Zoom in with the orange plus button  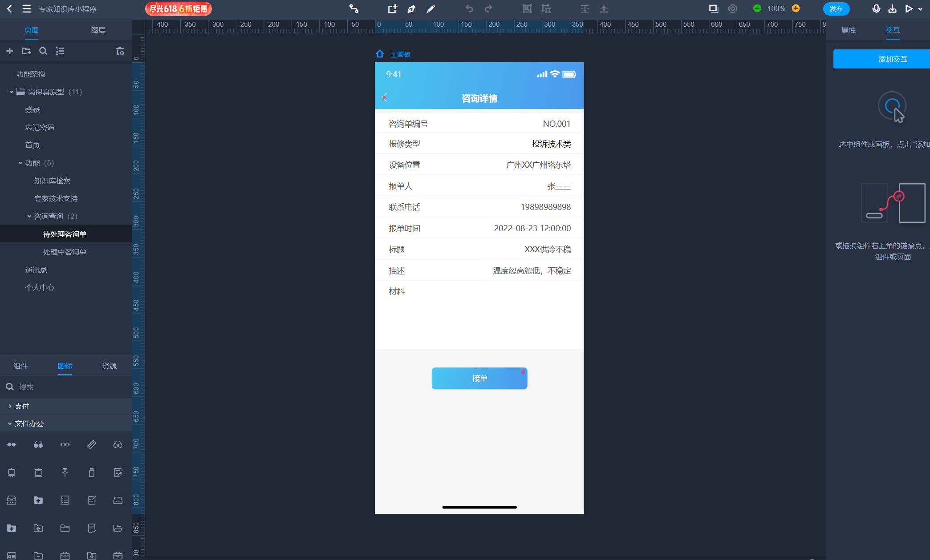pyautogui.click(x=796, y=8)
